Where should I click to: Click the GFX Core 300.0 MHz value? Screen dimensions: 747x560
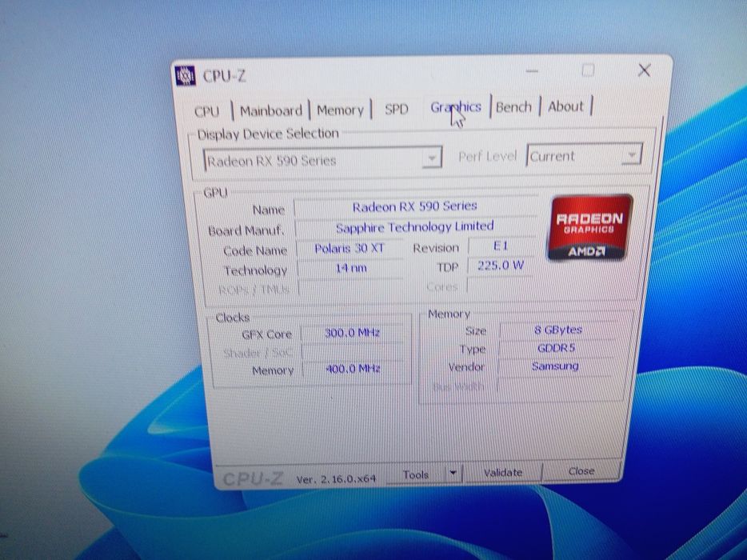point(352,332)
